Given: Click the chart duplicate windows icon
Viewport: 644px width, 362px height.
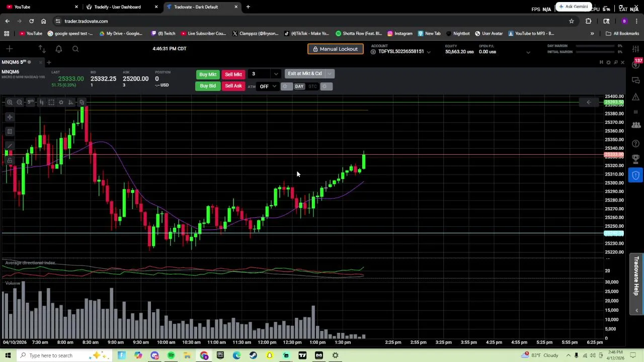Looking at the screenshot, I should click(x=82, y=102).
